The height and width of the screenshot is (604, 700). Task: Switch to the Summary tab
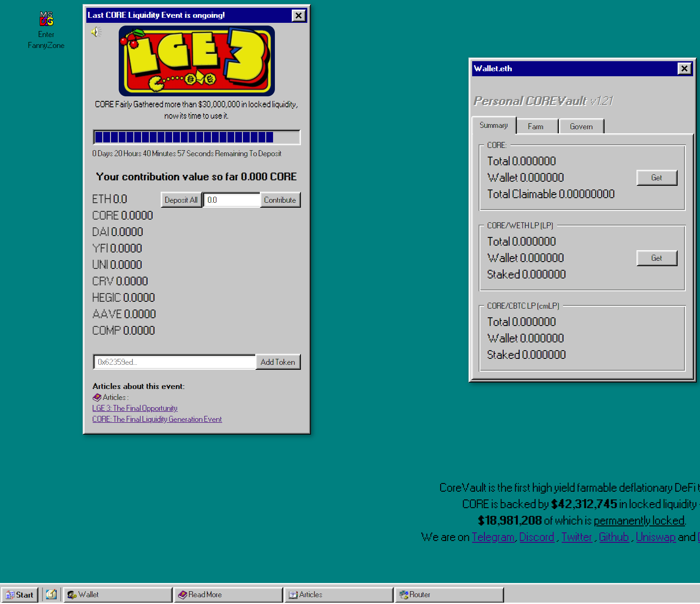[494, 126]
